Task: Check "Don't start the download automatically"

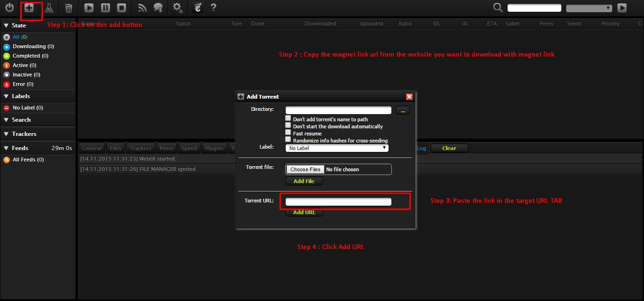Action: (x=288, y=125)
